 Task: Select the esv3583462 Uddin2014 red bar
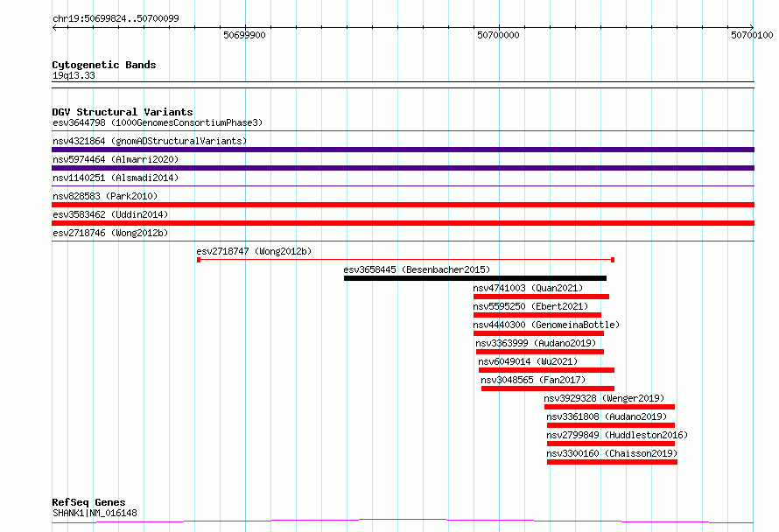[x=403, y=223]
